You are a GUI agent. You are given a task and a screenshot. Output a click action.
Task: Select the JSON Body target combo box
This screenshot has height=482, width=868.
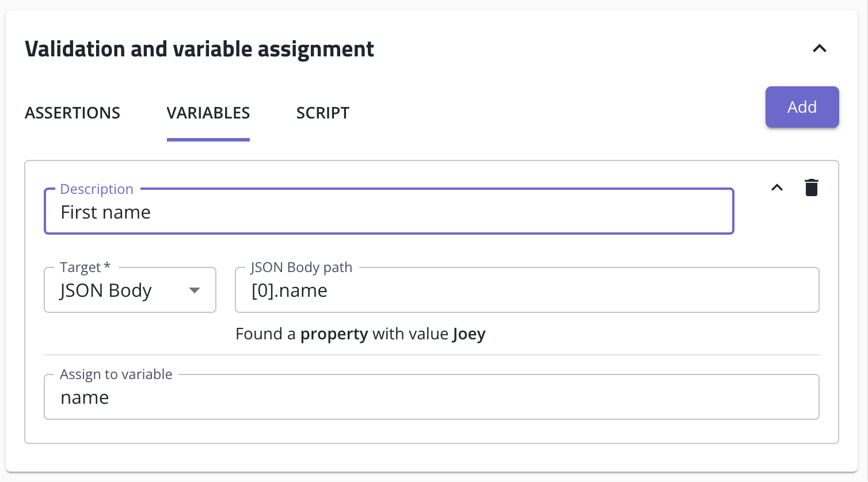130,290
